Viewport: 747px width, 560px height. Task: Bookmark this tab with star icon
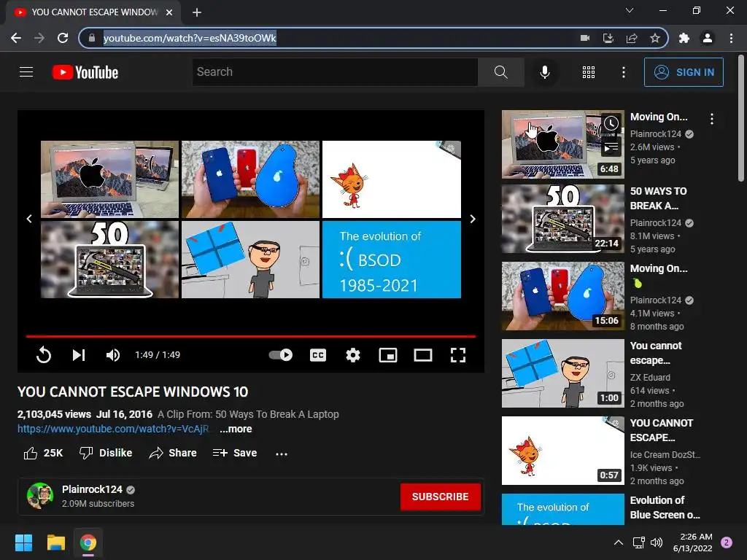655,38
